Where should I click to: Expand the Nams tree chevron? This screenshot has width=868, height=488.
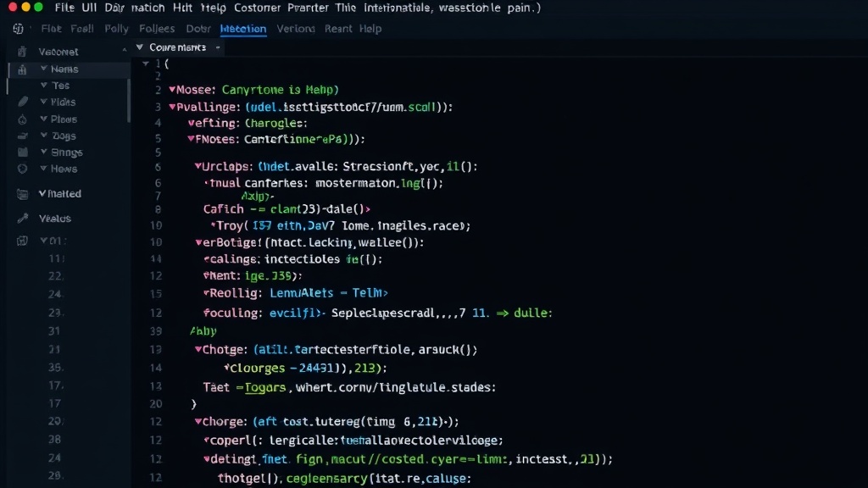43,69
